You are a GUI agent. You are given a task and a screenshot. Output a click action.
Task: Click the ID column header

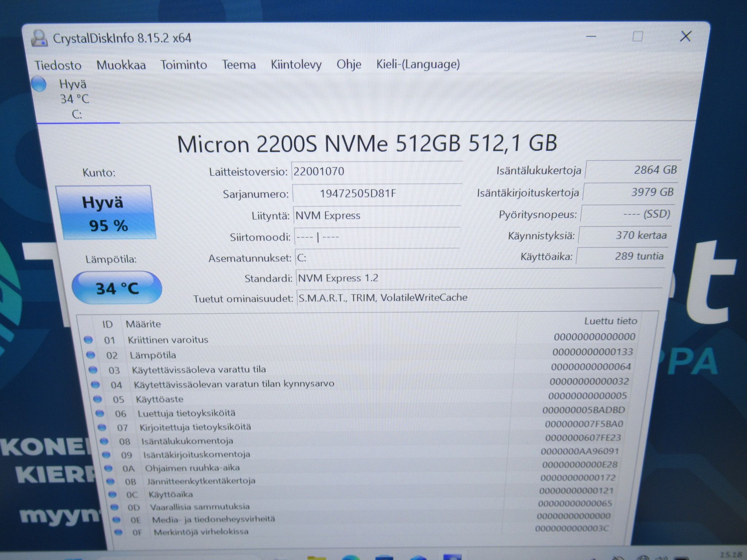pos(107,324)
